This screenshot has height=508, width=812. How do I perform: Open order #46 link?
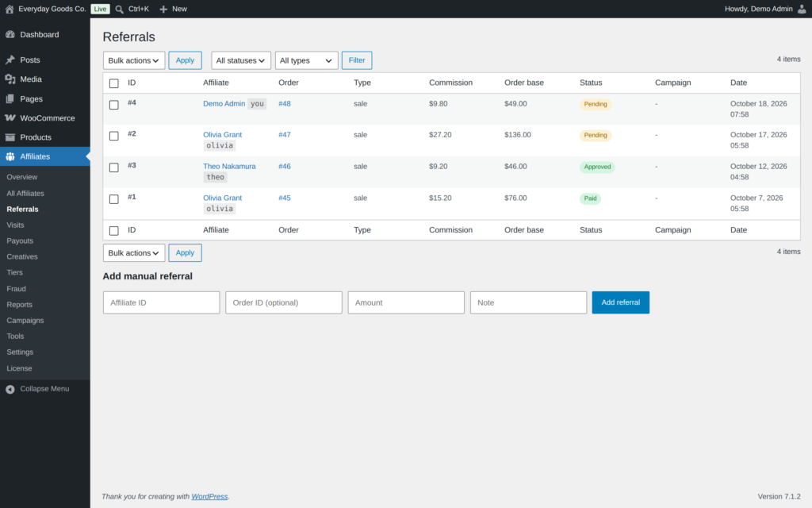(x=285, y=167)
